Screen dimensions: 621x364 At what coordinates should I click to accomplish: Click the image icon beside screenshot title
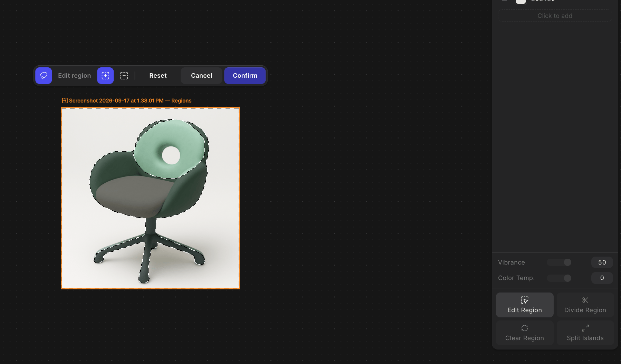click(x=65, y=100)
